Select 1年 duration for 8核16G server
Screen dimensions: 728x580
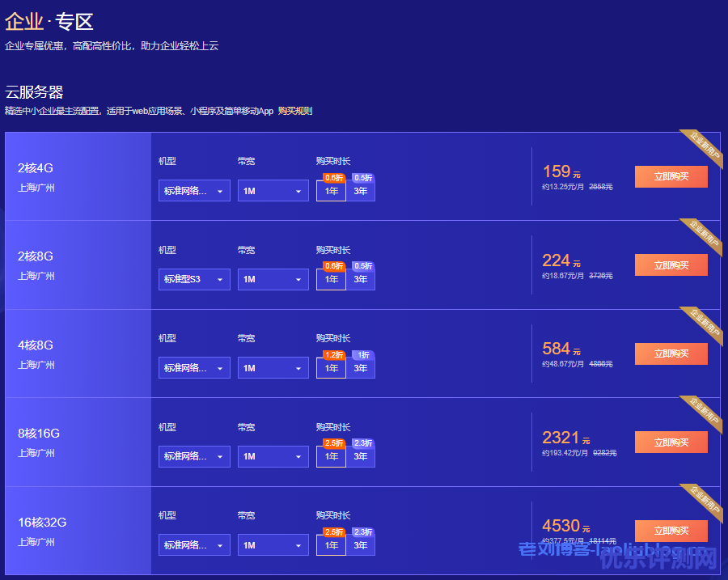[331, 456]
